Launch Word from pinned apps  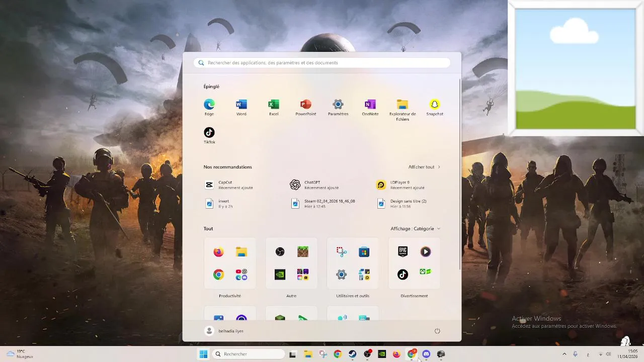242,107
